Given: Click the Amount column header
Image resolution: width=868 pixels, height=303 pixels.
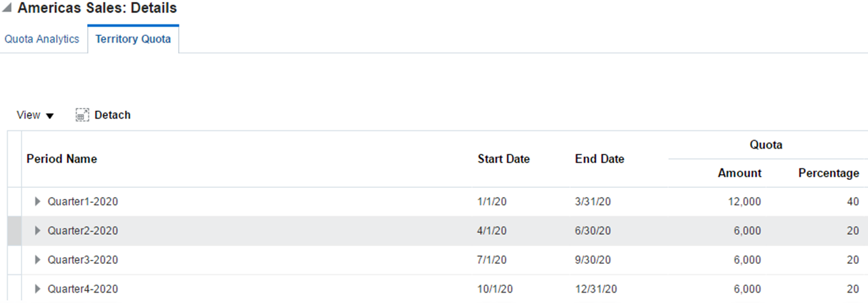Looking at the screenshot, I should [739, 173].
